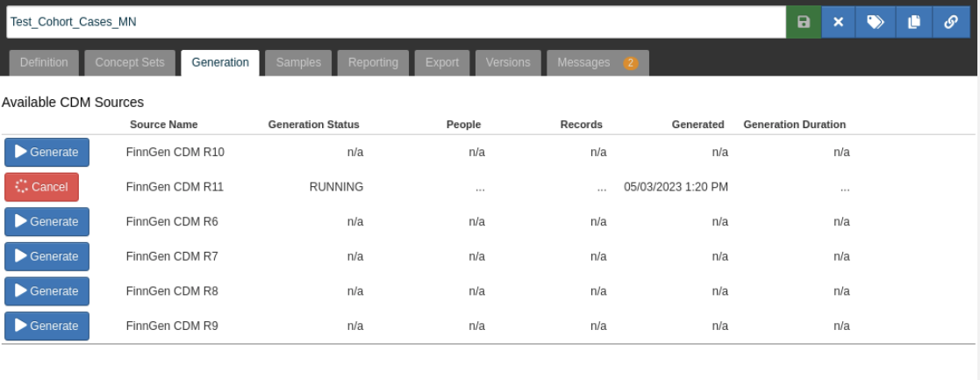Click the Generation tab

tap(220, 62)
